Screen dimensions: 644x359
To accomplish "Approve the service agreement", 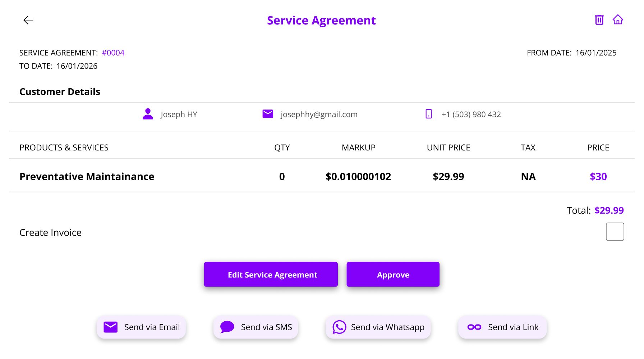I will pos(393,275).
